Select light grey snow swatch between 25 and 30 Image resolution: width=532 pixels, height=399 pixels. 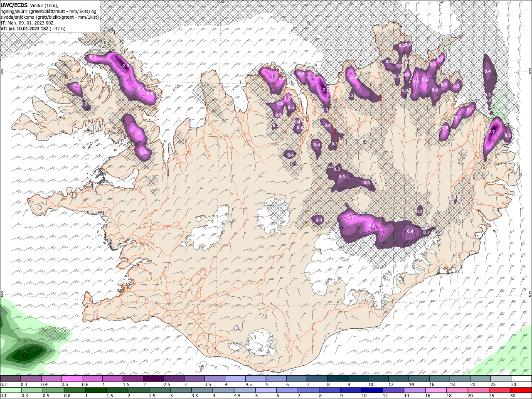(501, 379)
